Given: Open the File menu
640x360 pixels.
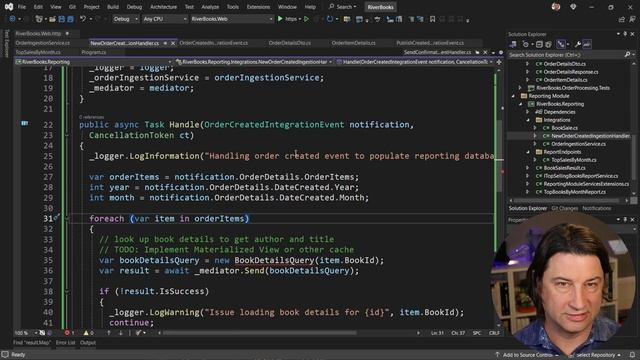Looking at the screenshot, I should [22, 7].
